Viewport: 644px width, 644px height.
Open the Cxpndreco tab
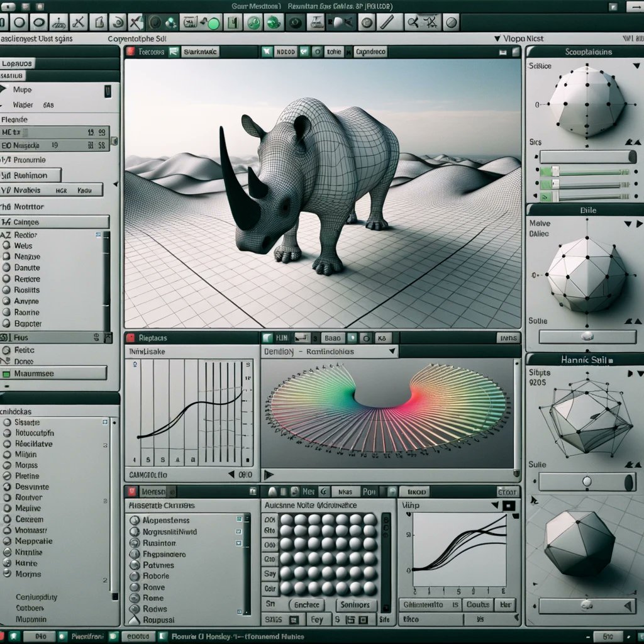pyautogui.click(x=370, y=52)
